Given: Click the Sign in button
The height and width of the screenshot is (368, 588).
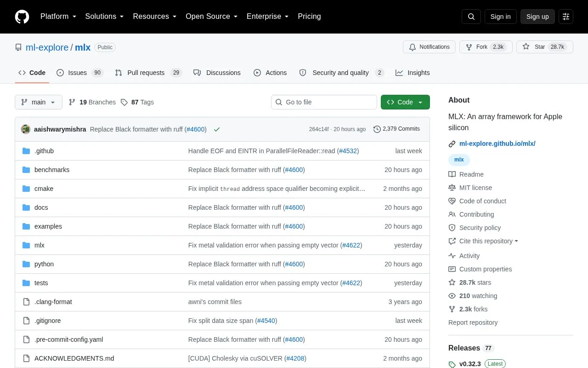Looking at the screenshot, I should point(500,17).
